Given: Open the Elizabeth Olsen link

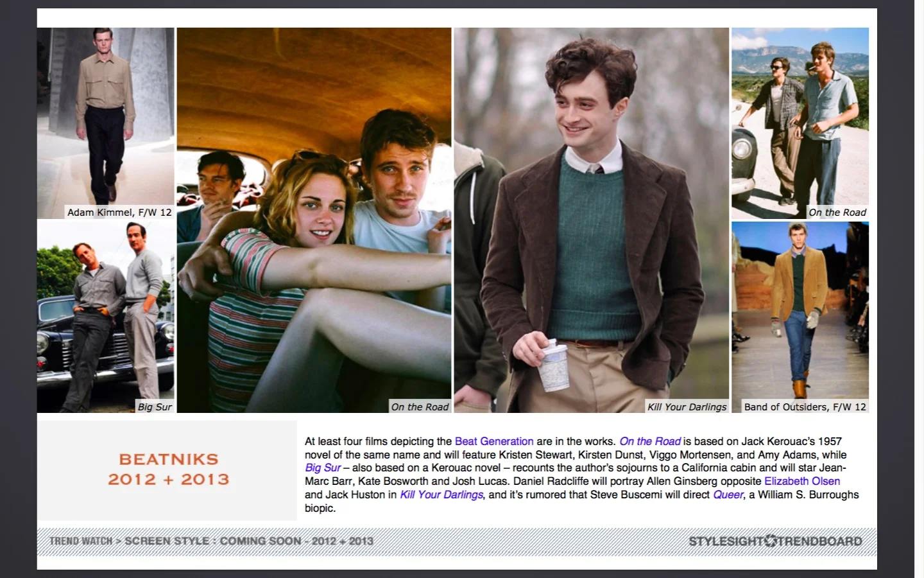Looking at the screenshot, I should click(x=802, y=481).
